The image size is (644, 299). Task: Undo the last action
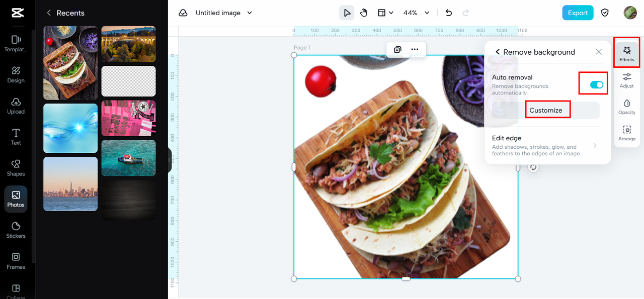coord(449,13)
